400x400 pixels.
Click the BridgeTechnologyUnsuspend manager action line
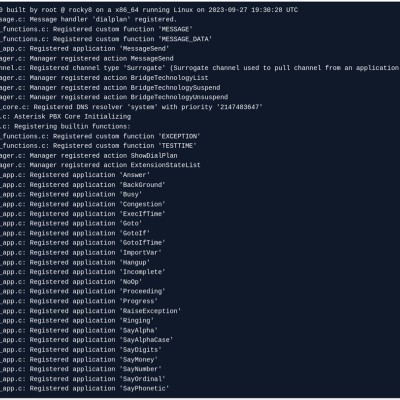pos(114,97)
